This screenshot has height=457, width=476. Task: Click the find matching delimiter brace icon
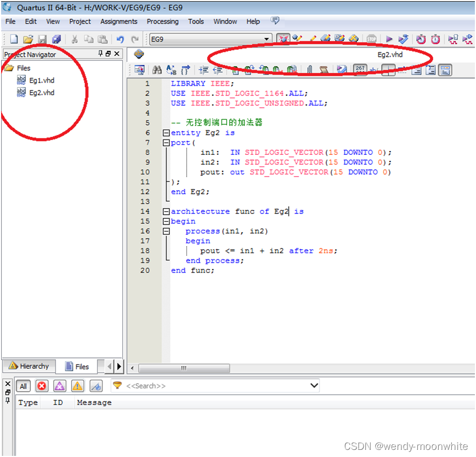[186, 70]
